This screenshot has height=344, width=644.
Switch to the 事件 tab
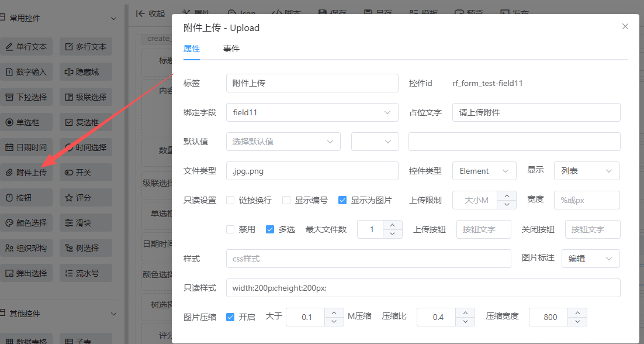pyautogui.click(x=231, y=49)
